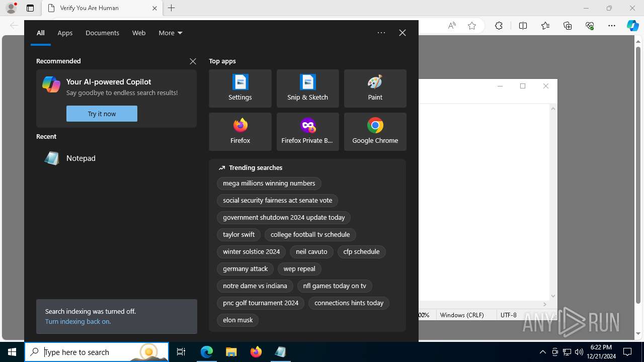Launch Google Chrome tile
This screenshot has width=644, height=362.
coord(375,132)
